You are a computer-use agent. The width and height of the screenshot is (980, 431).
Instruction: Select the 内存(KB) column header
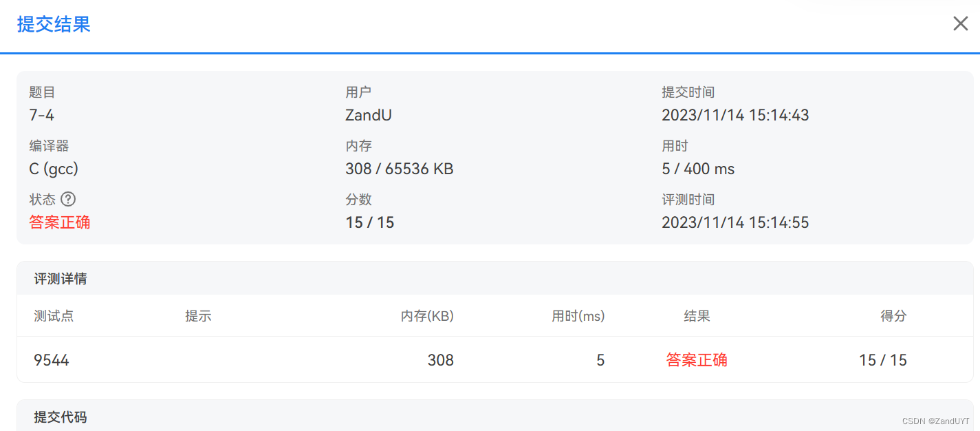pos(426,316)
